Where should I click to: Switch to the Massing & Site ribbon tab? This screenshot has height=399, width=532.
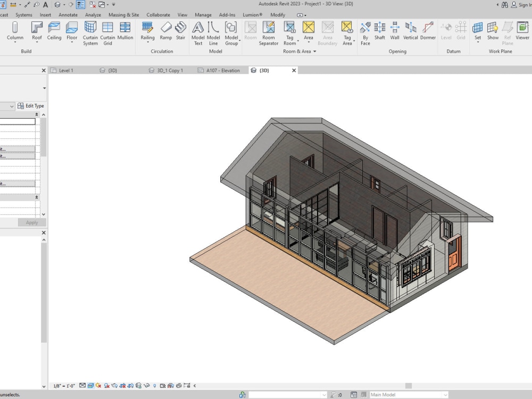pyautogui.click(x=123, y=14)
